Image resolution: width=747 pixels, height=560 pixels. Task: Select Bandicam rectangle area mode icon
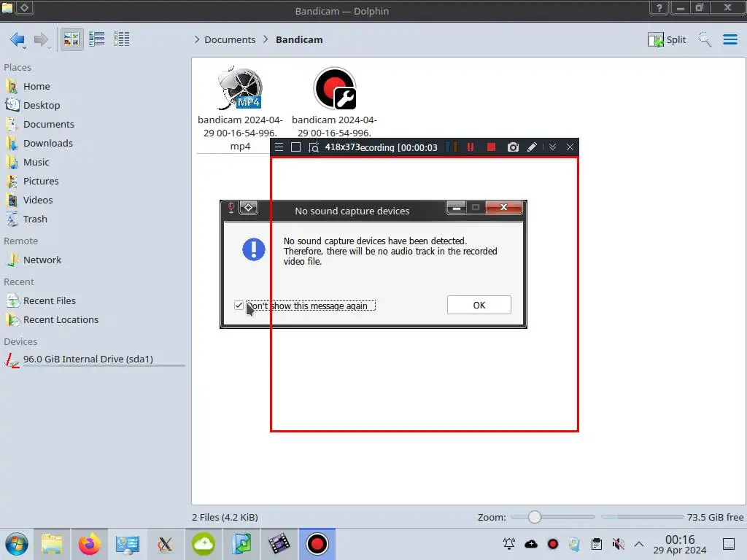(296, 147)
